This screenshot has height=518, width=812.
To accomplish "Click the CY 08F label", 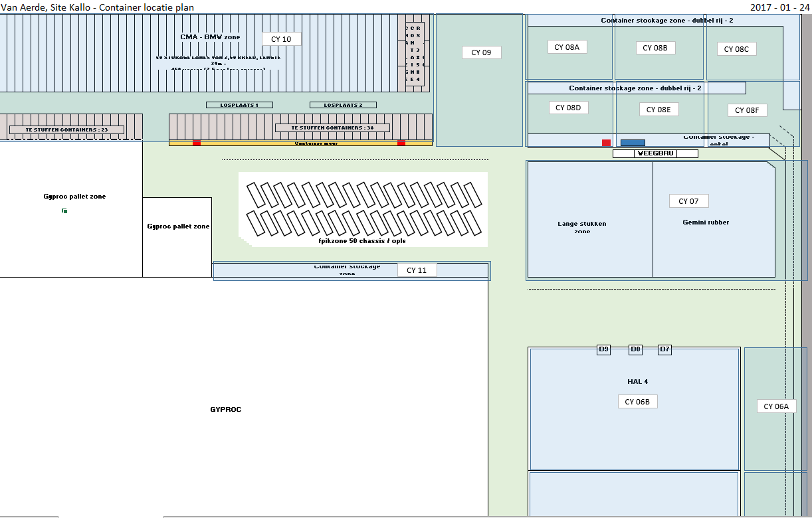I will [748, 110].
